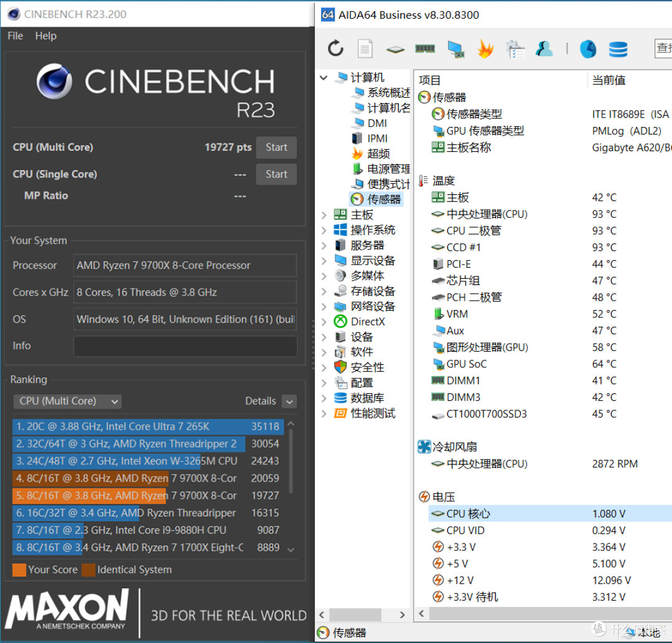Start the CPU (Single Core) test

(x=276, y=174)
